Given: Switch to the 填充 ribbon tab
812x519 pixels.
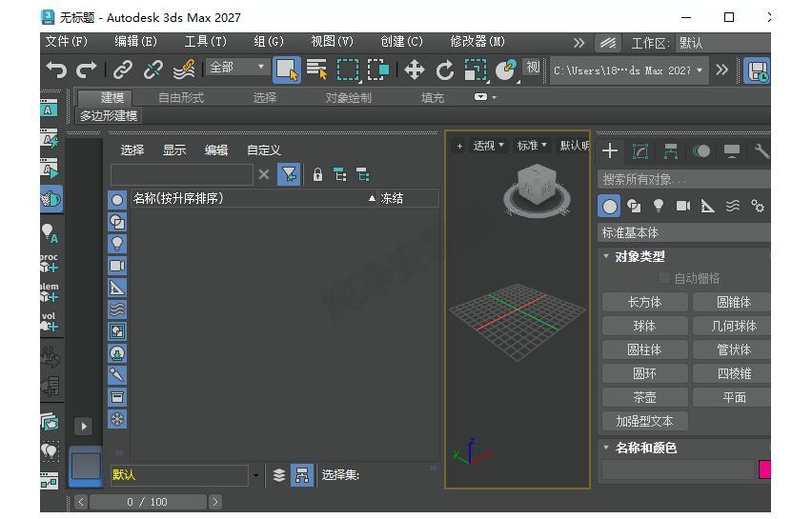Looking at the screenshot, I should click(x=433, y=97).
